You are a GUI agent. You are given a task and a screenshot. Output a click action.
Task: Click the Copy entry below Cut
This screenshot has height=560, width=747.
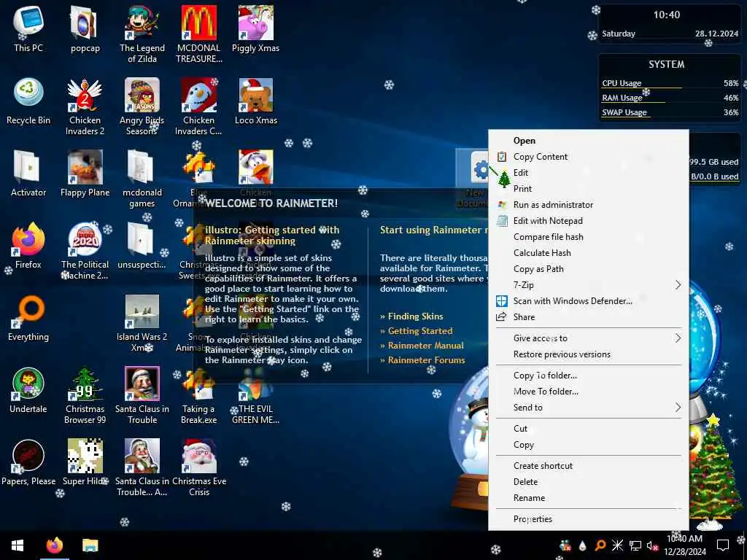pyautogui.click(x=589, y=445)
